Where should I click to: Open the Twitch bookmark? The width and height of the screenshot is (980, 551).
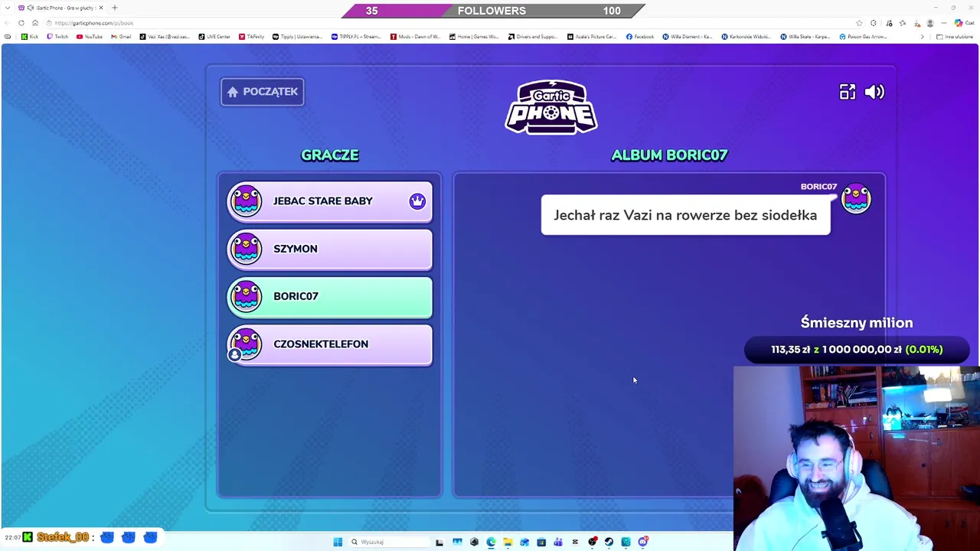tap(58, 37)
